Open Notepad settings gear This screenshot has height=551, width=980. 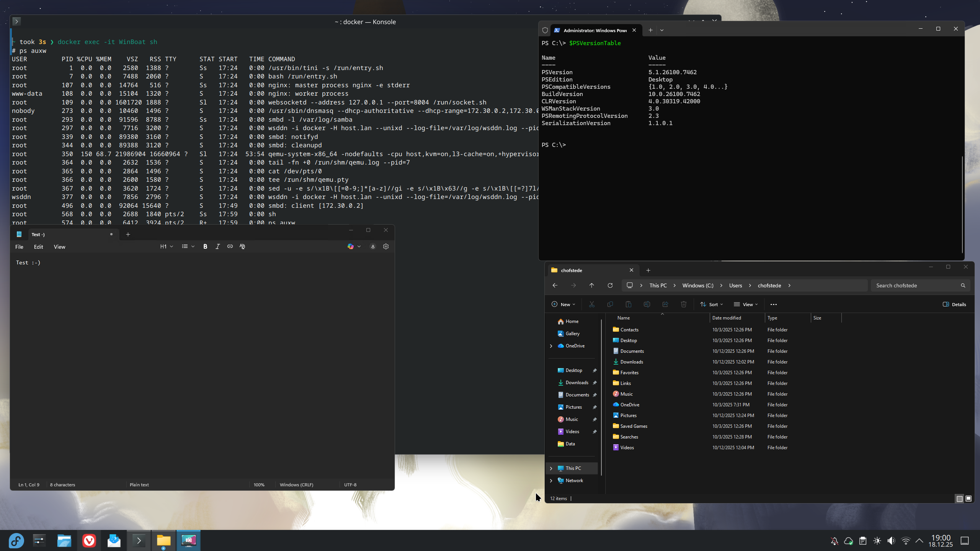coord(386,247)
